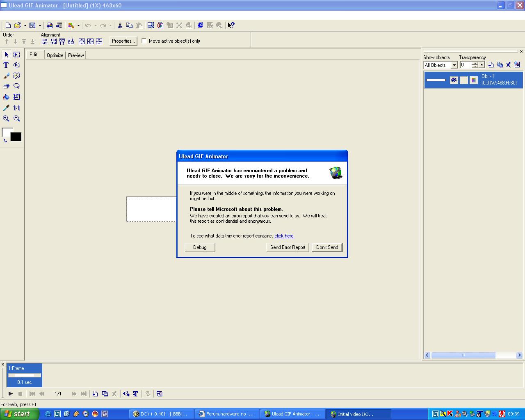Screen dimensions: 525x420
Task: Click the Duplicate object icon in object panel
Action: tap(500, 65)
